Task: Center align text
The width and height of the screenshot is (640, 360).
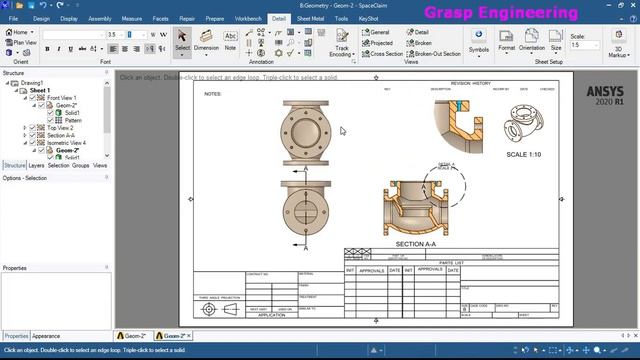Action: 125,49
